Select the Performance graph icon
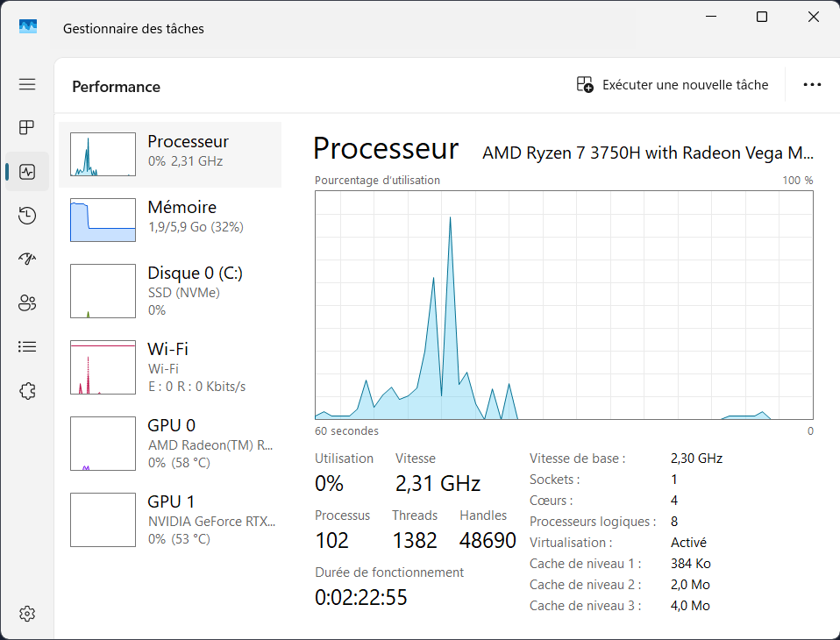 (x=26, y=171)
